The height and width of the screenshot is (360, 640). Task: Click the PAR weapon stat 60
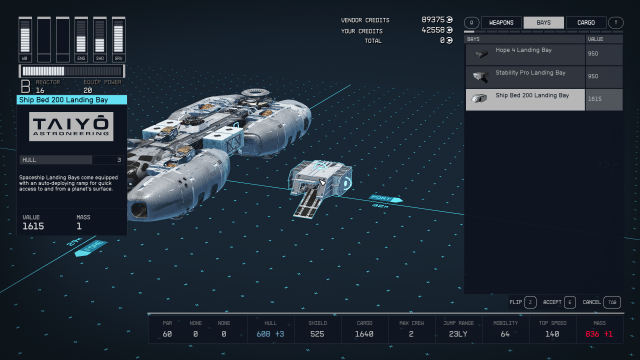pos(167,334)
